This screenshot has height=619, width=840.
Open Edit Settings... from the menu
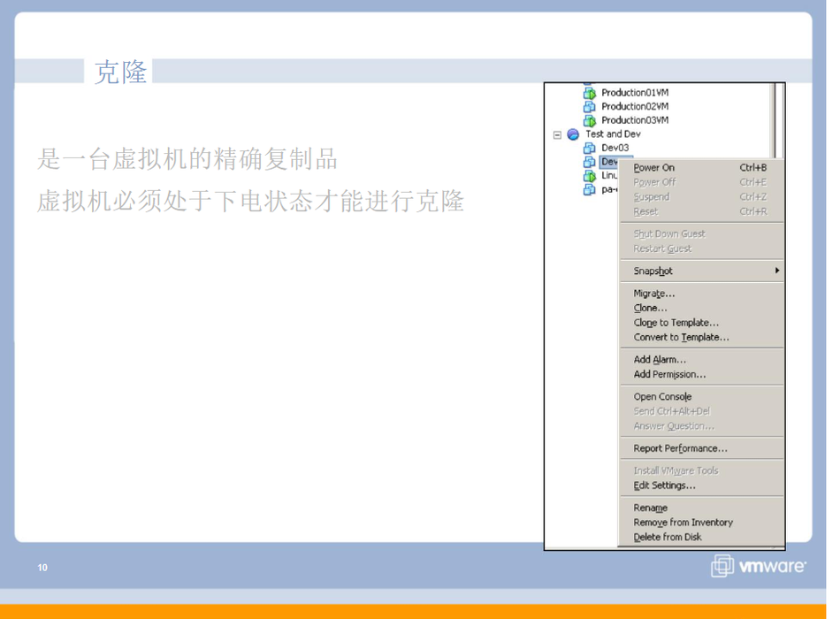(664, 485)
